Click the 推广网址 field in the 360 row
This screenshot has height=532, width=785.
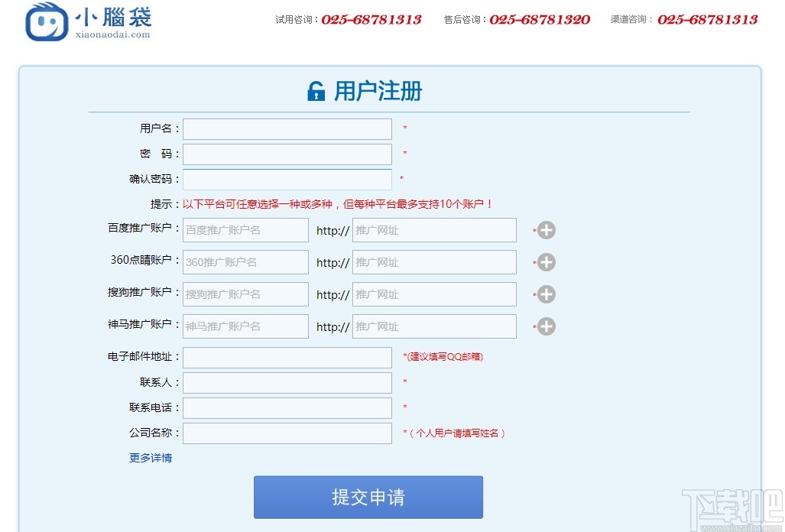point(433,262)
